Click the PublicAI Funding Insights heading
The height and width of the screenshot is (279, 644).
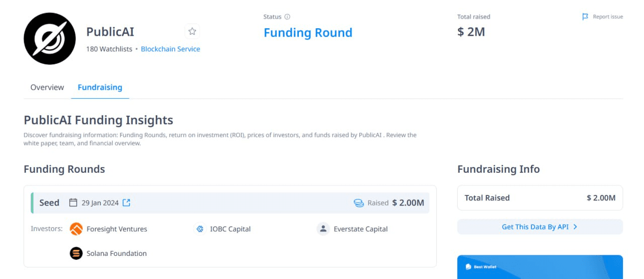[x=99, y=120]
